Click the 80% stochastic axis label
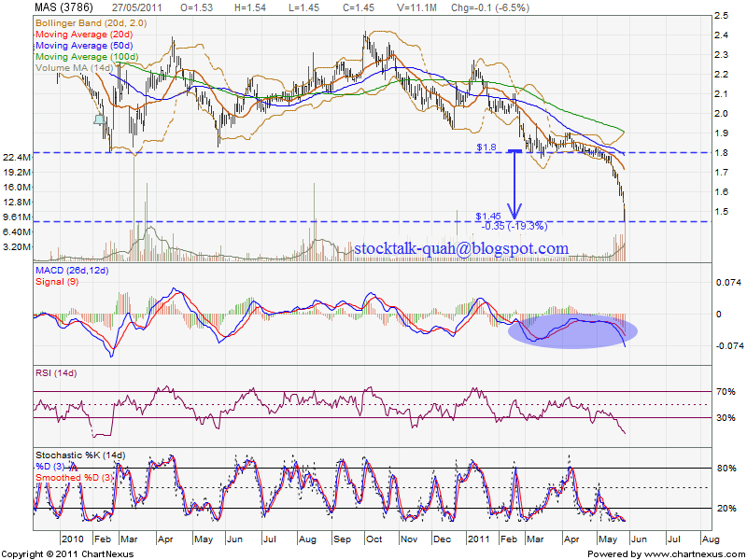Image resolution: width=747 pixels, height=560 pixels. (726, 469)
